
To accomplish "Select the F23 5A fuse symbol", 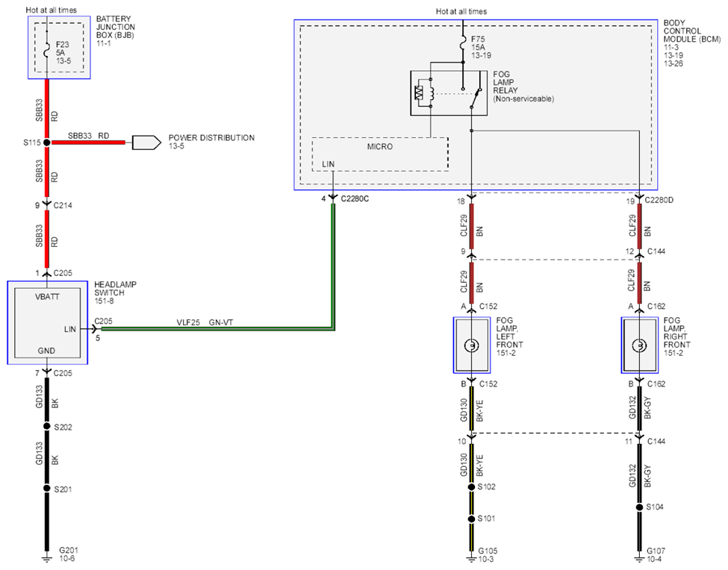I will 47,51.
